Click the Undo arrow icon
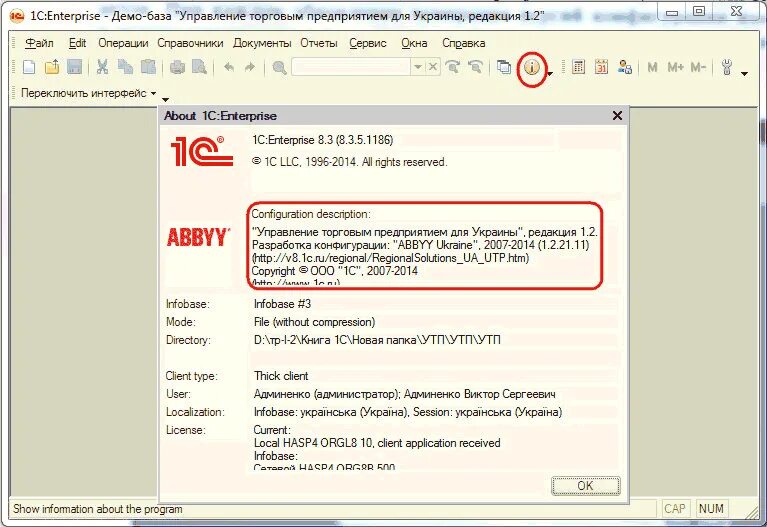This screenshot has width=767, height=527. coord(228,67)
